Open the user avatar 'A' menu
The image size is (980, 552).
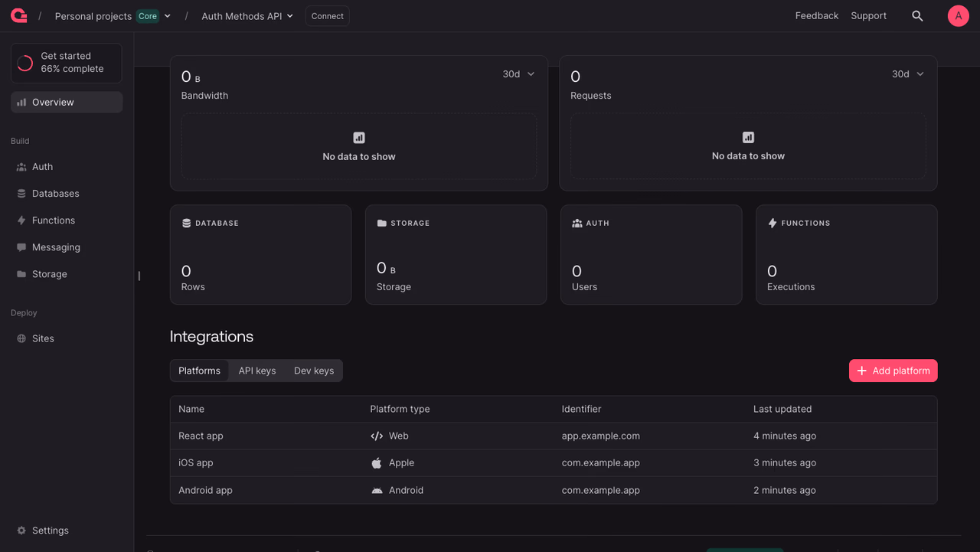pyautogui.click(x=959, y=16)
